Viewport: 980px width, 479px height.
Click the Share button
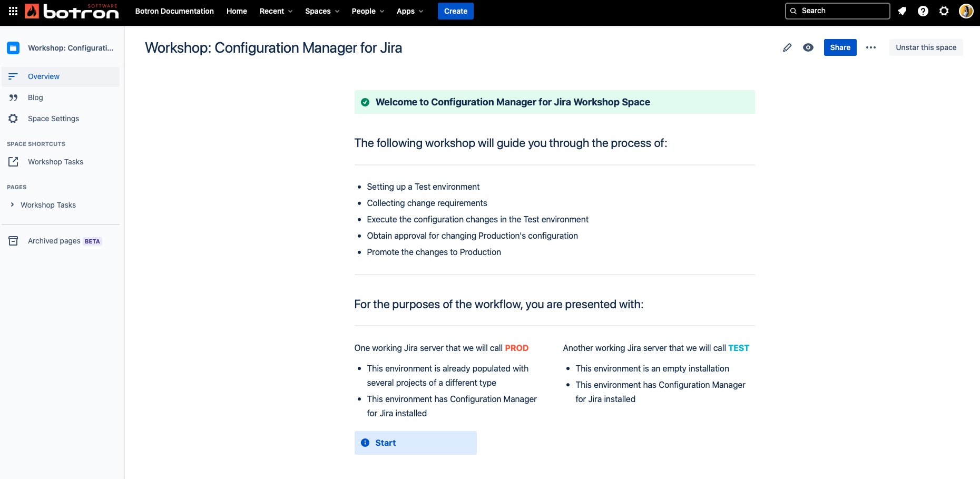pos(840,47)
